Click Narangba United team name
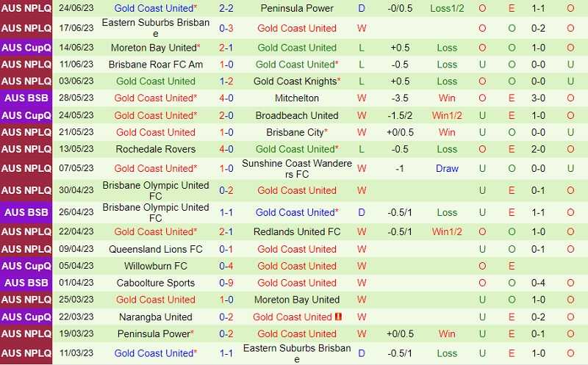This screenshot has height=365, width=588. (156, 317)
